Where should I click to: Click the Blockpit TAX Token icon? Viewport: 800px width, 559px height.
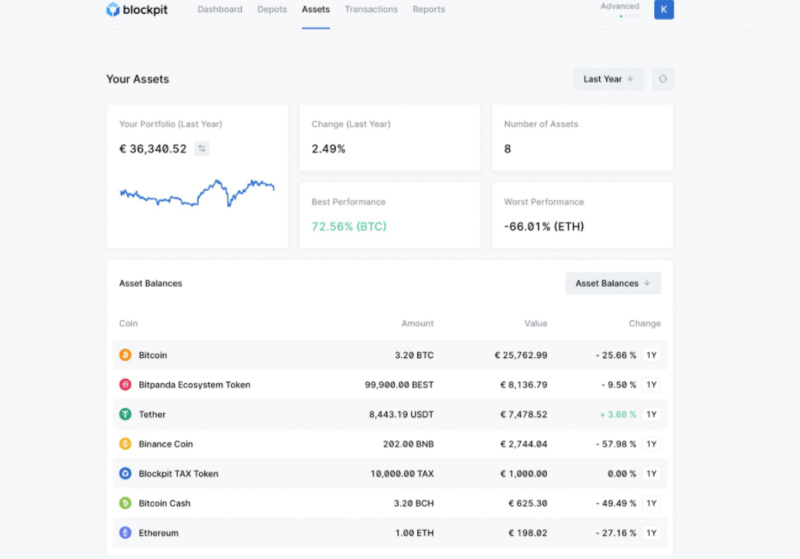(125, 474)
